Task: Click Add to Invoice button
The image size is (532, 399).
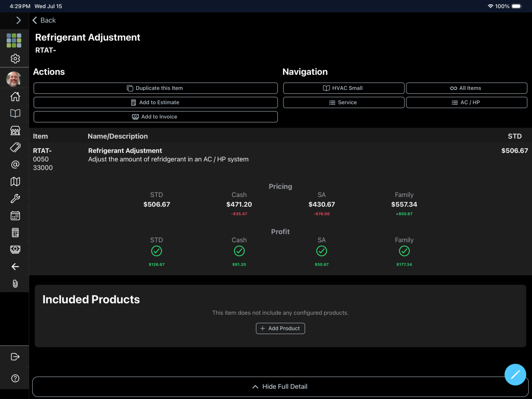Action: 155,117
